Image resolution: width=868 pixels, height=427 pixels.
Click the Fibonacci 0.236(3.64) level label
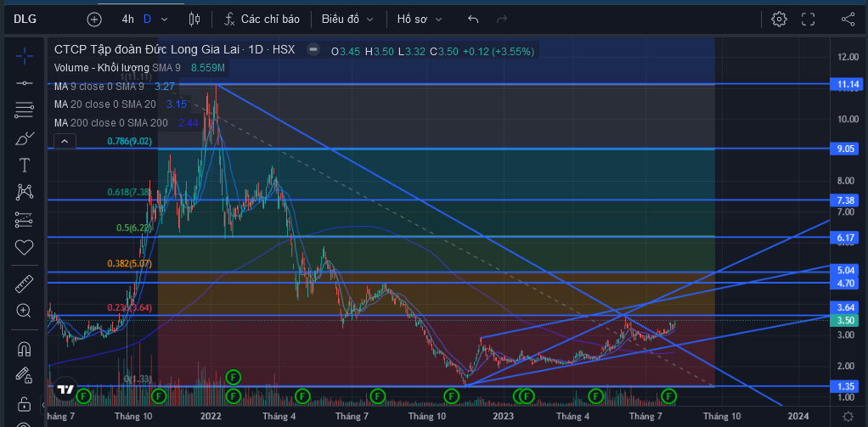click(x=130, y=307)
